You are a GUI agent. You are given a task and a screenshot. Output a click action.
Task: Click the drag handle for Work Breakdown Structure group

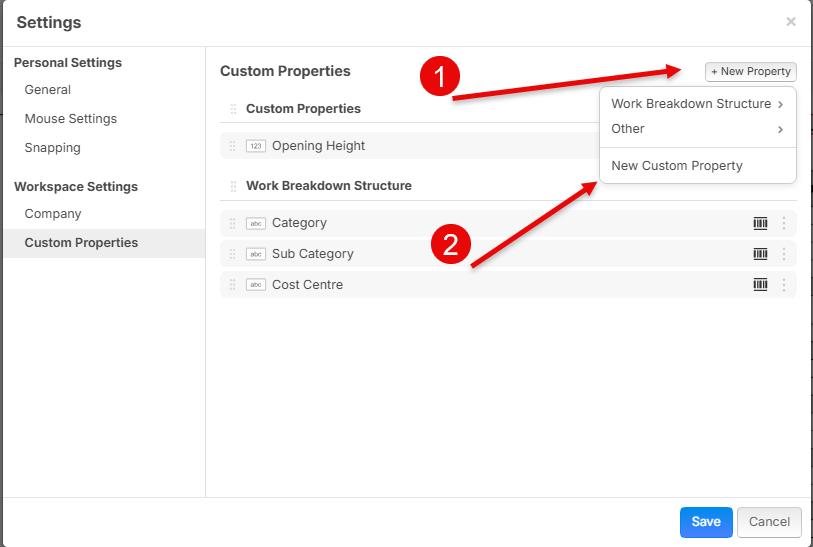click(x=233, y=186)
